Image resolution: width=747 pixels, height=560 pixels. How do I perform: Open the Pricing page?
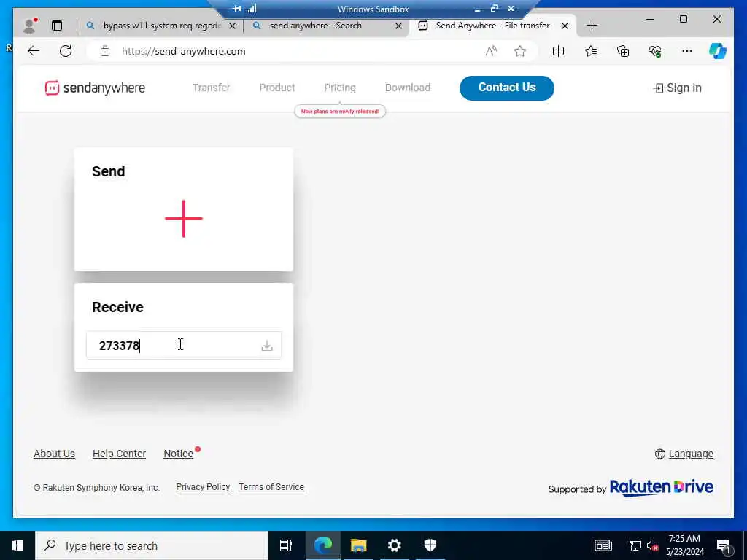pos(340,87)
